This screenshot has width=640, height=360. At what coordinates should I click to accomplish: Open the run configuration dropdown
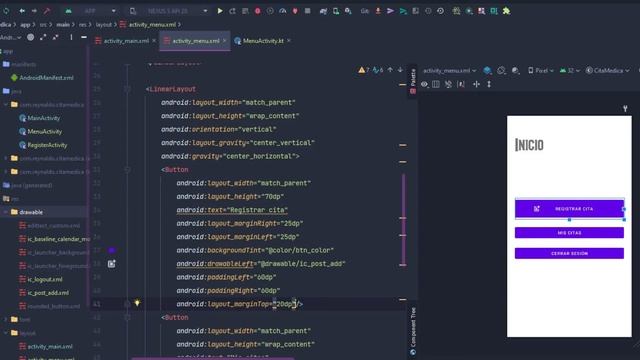click(91, 11)
